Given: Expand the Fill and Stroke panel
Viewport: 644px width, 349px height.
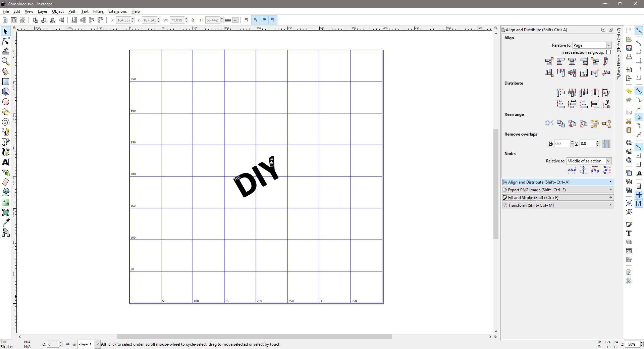Looking at the screenshot, I should pyautogui.click(x=557, y=198).
